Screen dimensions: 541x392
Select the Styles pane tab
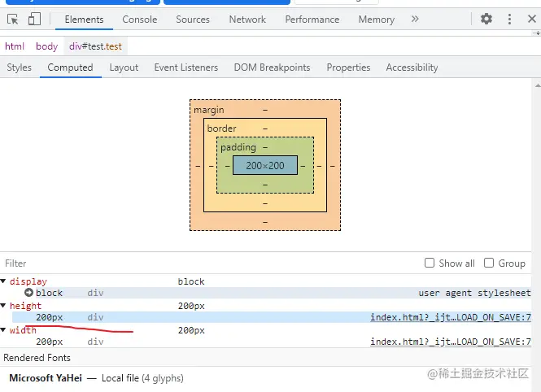pos(20,68)
